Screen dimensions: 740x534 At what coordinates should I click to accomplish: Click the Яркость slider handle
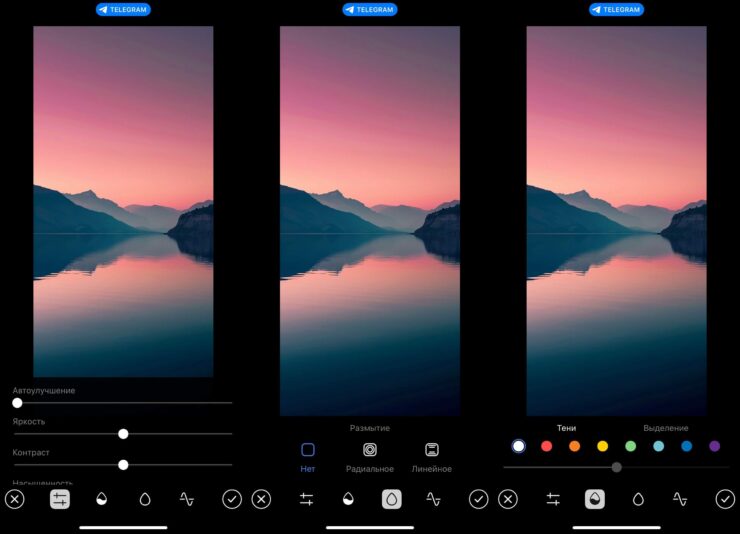click(x=123, y=434)
